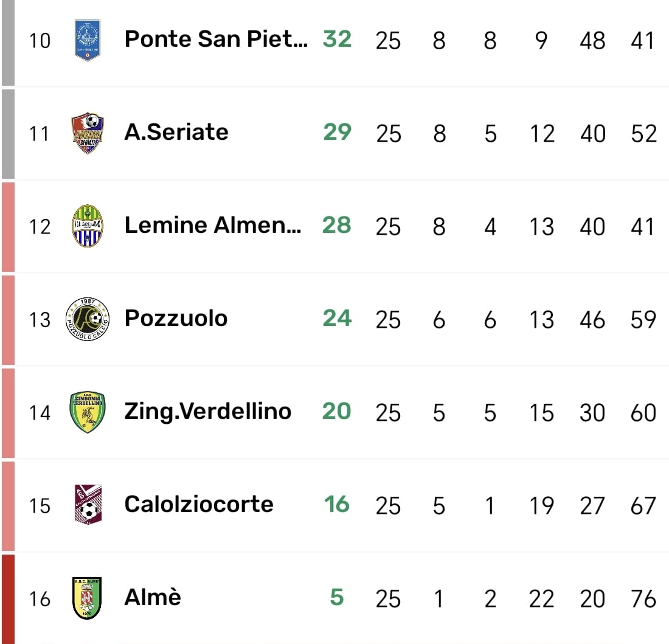Click Ponte San Pietro's 32 points

[338, 39]
